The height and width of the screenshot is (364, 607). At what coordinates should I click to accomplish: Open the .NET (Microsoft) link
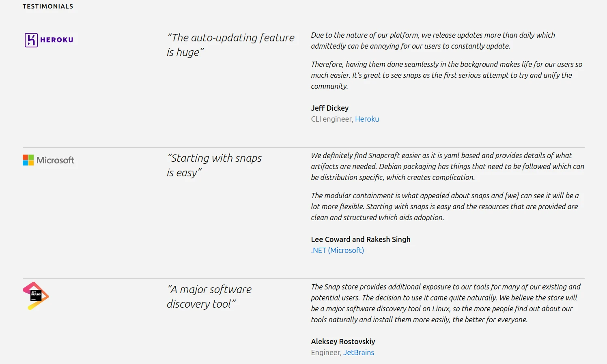pyautogui.click(x=337, y=251)
